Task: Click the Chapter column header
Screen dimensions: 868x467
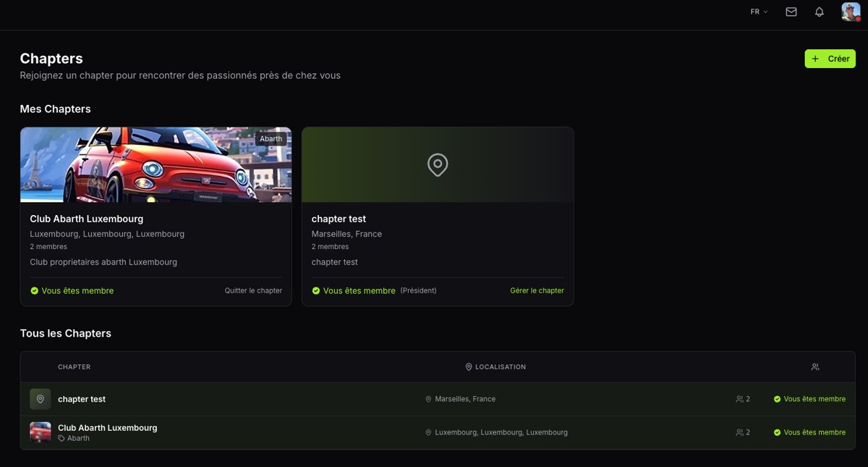Action: (x=74, y=367)
